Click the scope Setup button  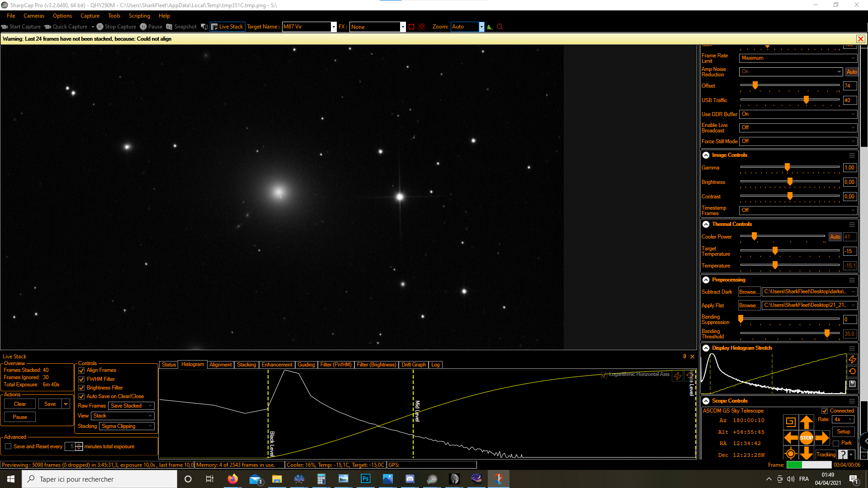pyautogui.click(x=843, y=432)
